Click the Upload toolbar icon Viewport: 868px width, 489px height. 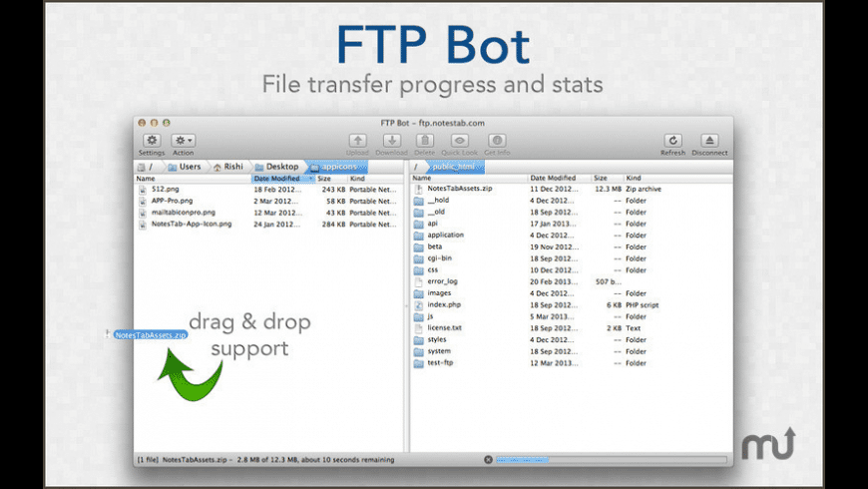(x=357, y=141)
